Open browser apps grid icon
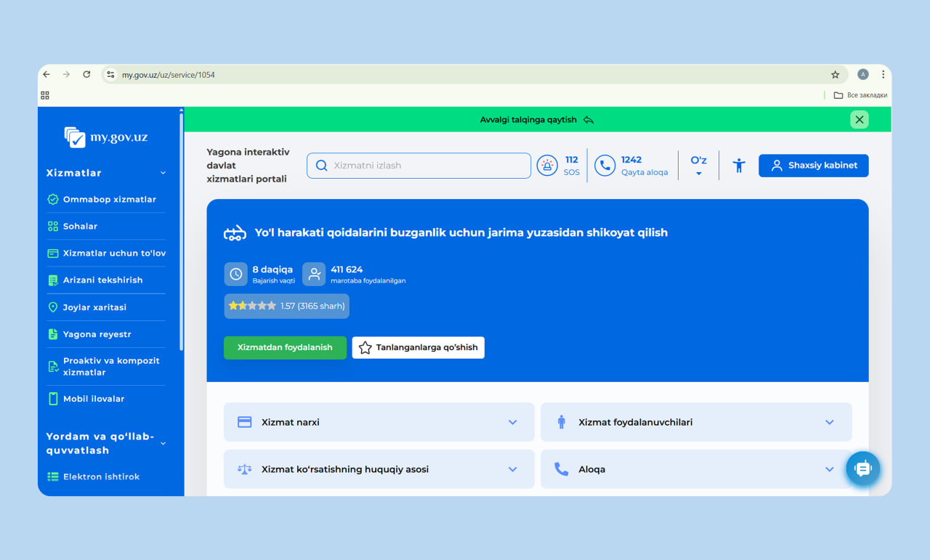 pyautogui.click(x=45, y=95)
